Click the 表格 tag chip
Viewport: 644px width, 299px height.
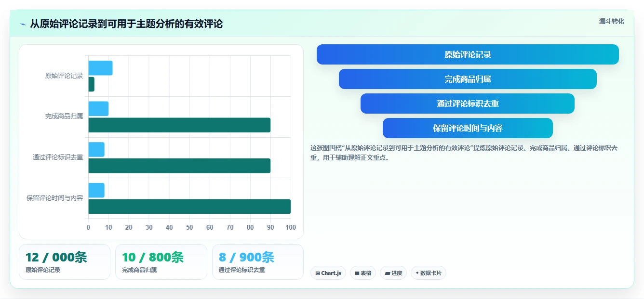pos(363,273)
